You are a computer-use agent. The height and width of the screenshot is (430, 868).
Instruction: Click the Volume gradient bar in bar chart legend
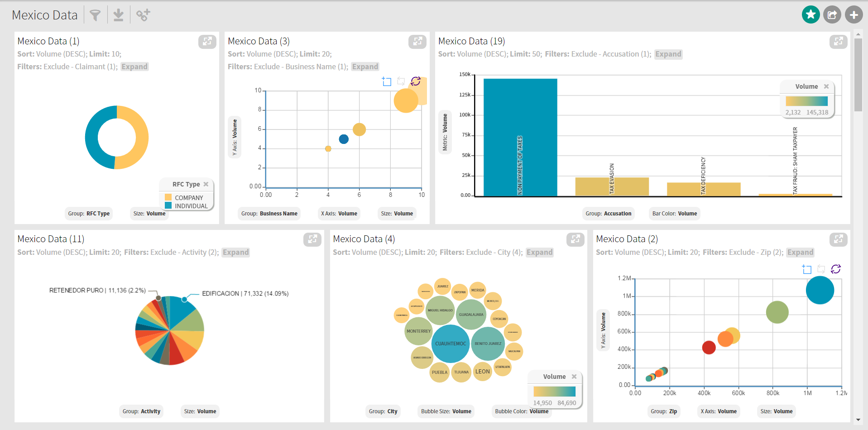(x=806, y=101)
